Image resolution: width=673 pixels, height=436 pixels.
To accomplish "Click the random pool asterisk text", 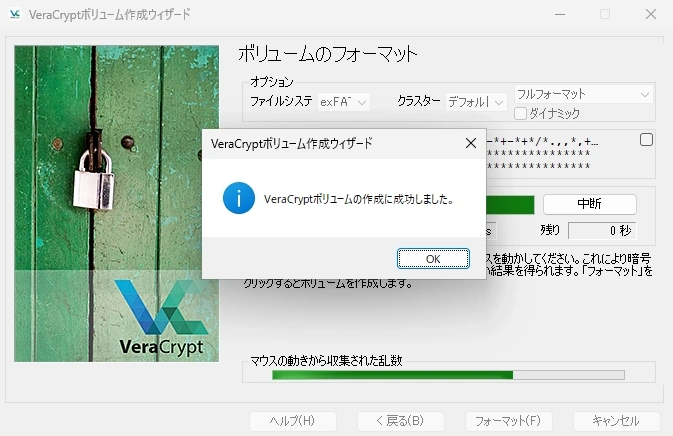I will (543, 153).
